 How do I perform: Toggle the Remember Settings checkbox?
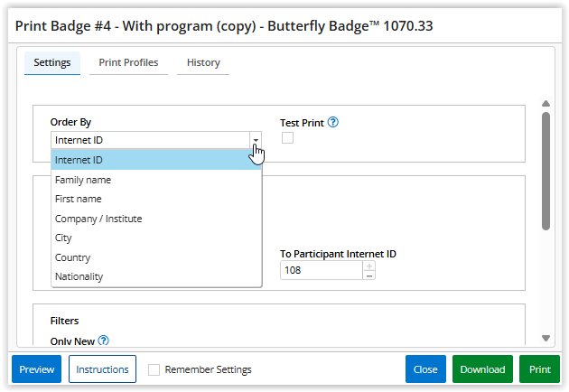(154, 369)
